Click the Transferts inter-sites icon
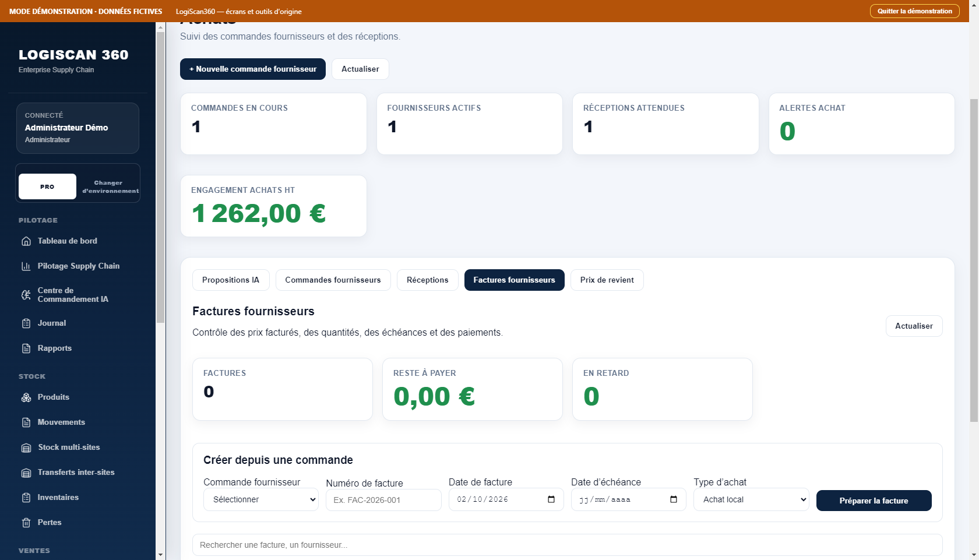 coord(26,473)
